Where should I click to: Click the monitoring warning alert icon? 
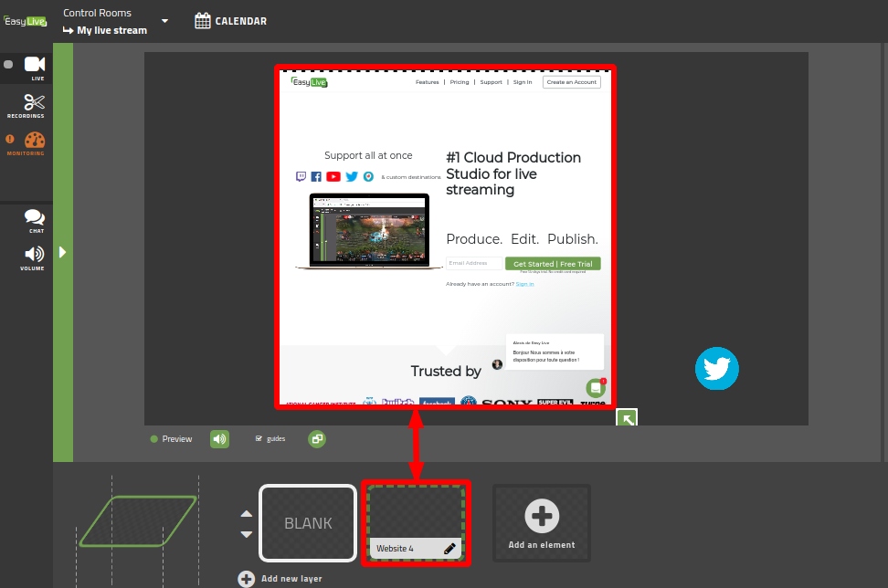pos(10,139)
